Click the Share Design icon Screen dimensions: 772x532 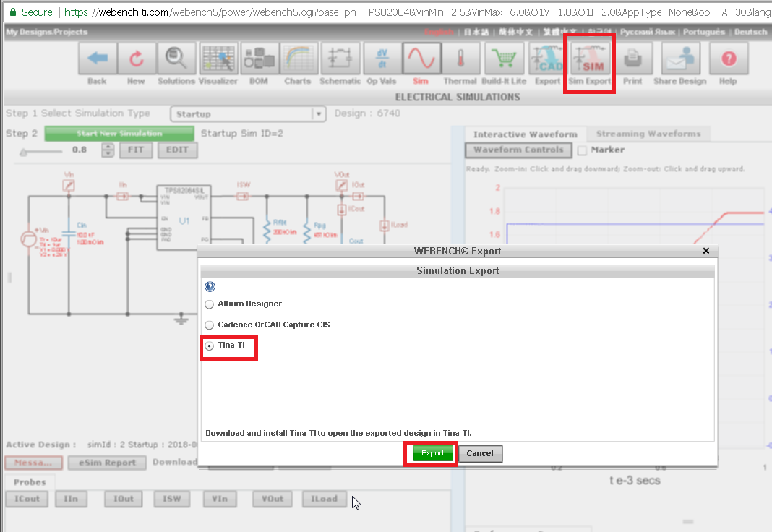pyautogui.click(x=680, y=59)
